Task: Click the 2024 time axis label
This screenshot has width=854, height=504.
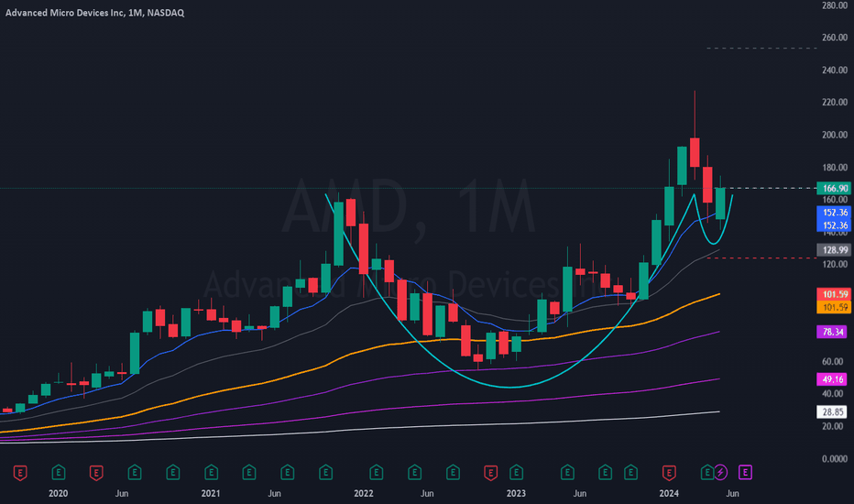Action: [x=669, y=493]
